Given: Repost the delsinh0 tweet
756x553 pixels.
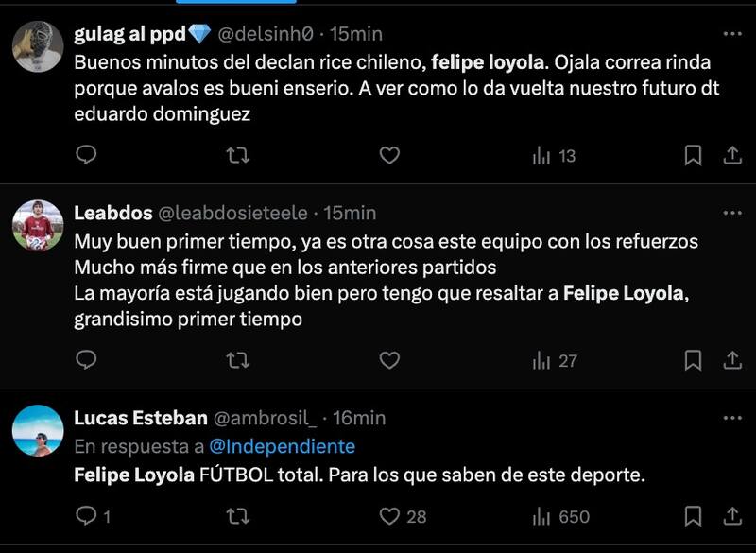Looking at the screenshot, I should (238, 155).
